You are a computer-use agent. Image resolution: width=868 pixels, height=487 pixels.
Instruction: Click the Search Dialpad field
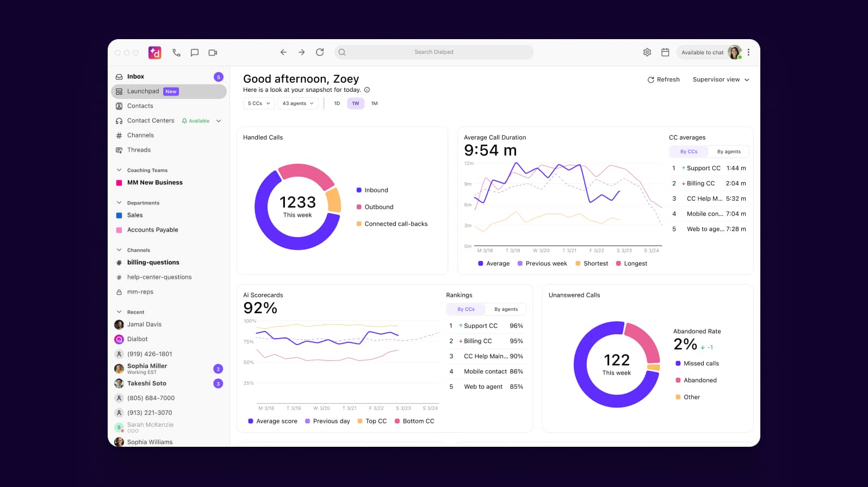point(433,52)
